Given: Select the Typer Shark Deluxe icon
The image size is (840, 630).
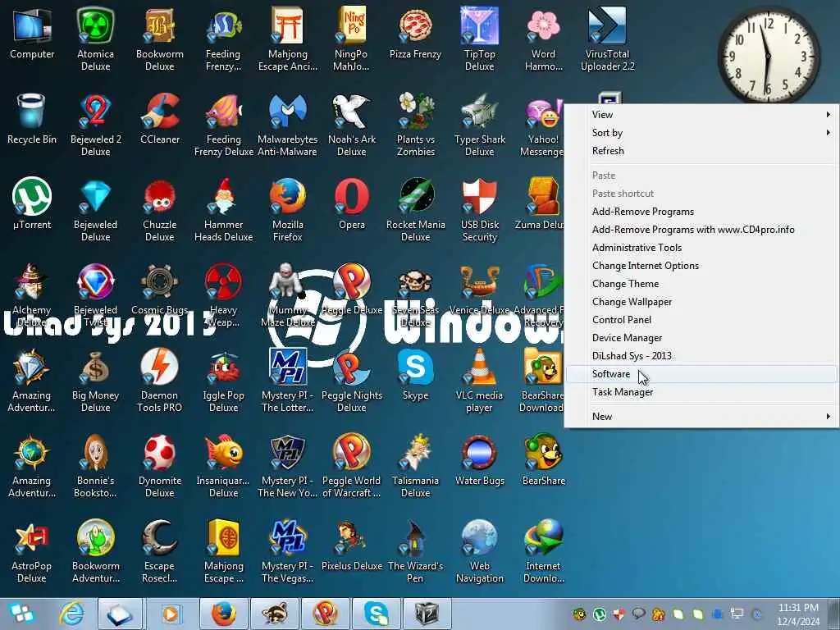Looking at the screenshot, I should coord(479,125).
